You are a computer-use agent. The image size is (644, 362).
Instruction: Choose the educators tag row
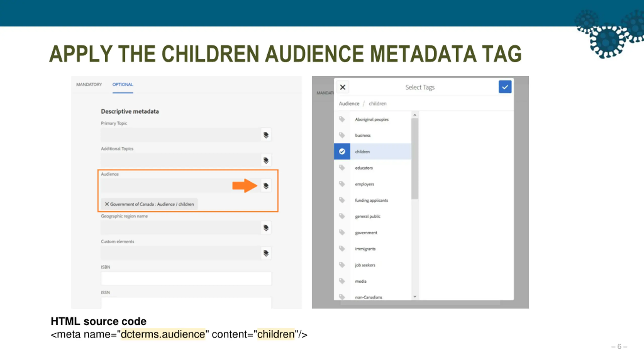(x=373, y=168)
